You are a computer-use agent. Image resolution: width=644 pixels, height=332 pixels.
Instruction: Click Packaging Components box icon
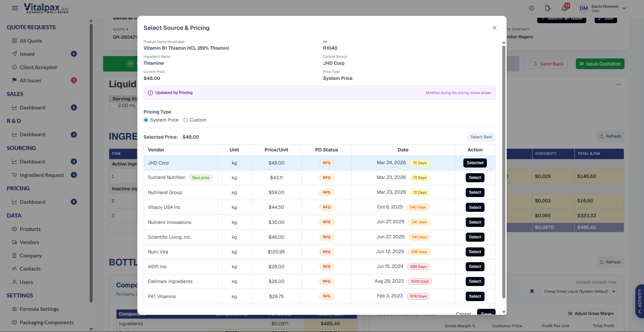[14, 322]
